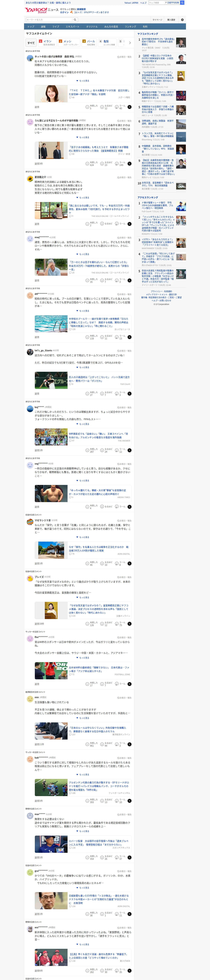Open the sumo wrestler article thumbnail
210x980 pixels.
coord(51,493)
